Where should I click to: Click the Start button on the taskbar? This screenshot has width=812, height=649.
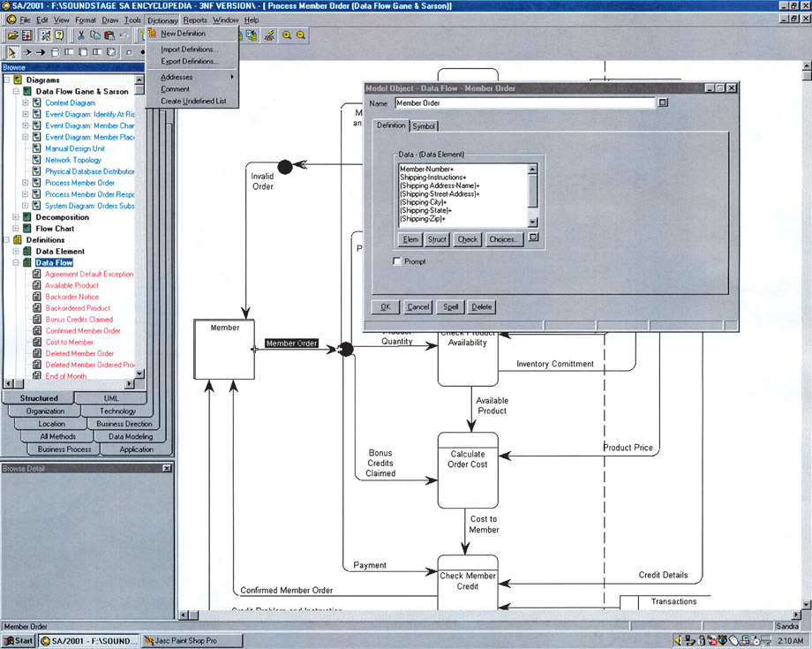[19, 641]
